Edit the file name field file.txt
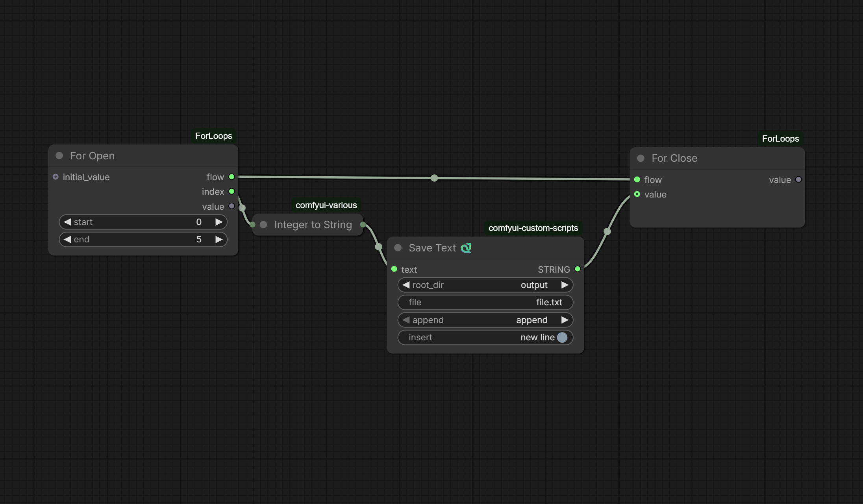863x504 pixels. click(x=485, y=303)
